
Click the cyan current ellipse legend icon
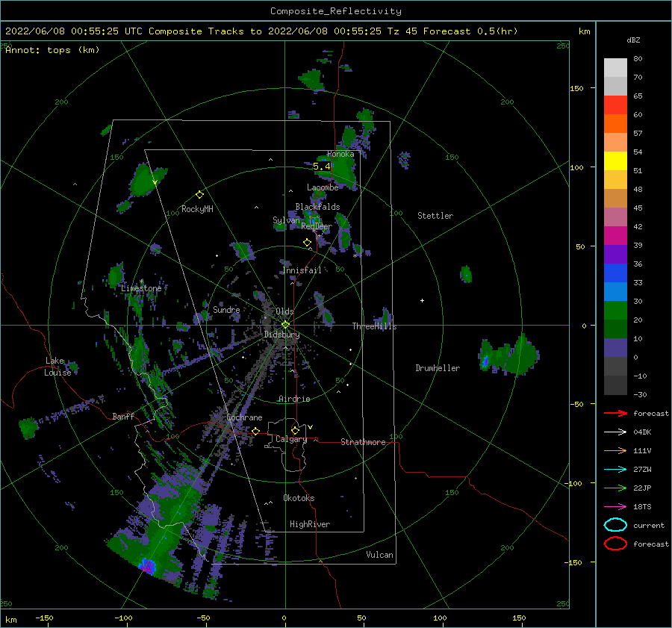[615, 525]
